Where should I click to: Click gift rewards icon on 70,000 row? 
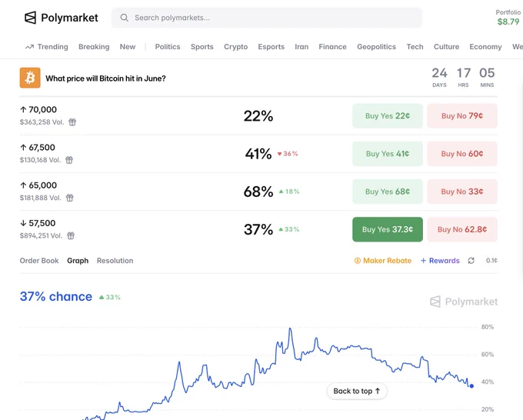pos(72,122)
